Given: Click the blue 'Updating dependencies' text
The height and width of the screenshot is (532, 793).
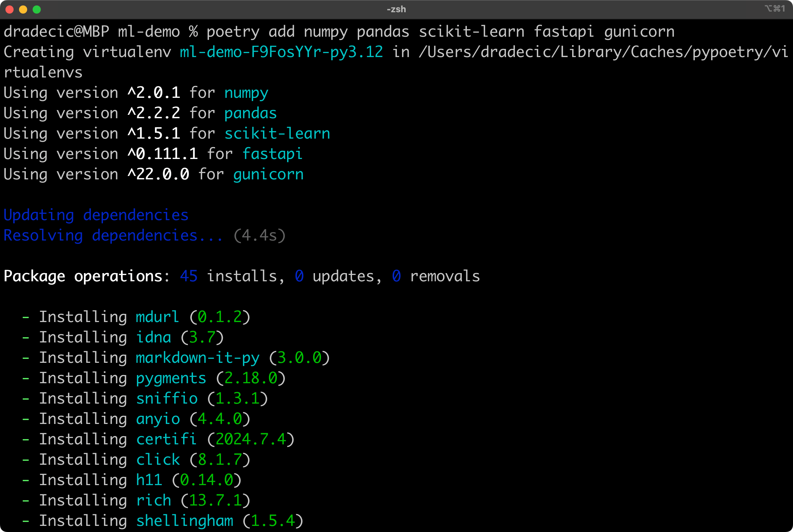Looking at the screenshot, I should [x=96, y=215].
